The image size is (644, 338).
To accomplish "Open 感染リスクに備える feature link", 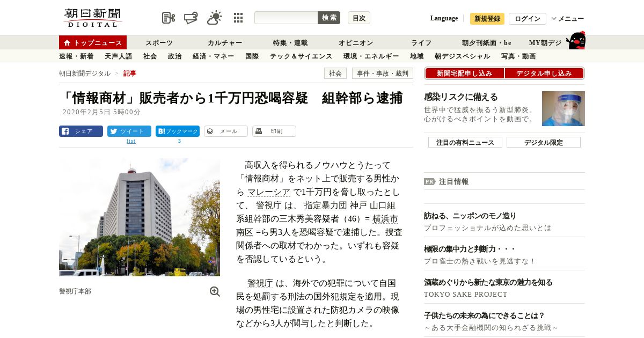I will click(461, 97).
